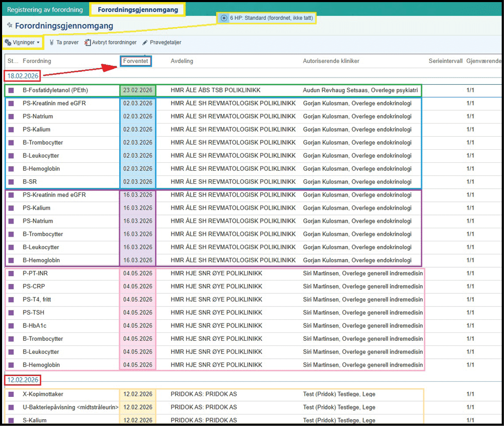Click the status square of the B-HbA1c row
This screenshot has width=504, height=426.
click(11, 326)
